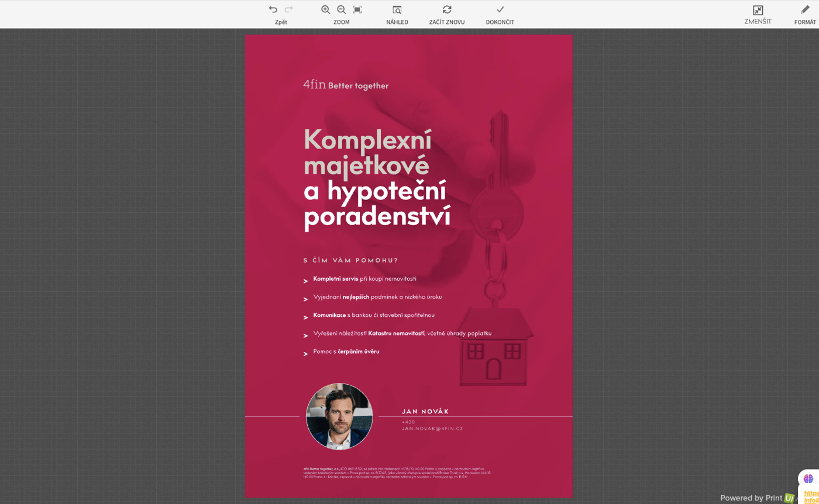819x504 pixels.
Task: Select the S ČÍM VÁM POMOHU heading
Action: tap(350, 259)
